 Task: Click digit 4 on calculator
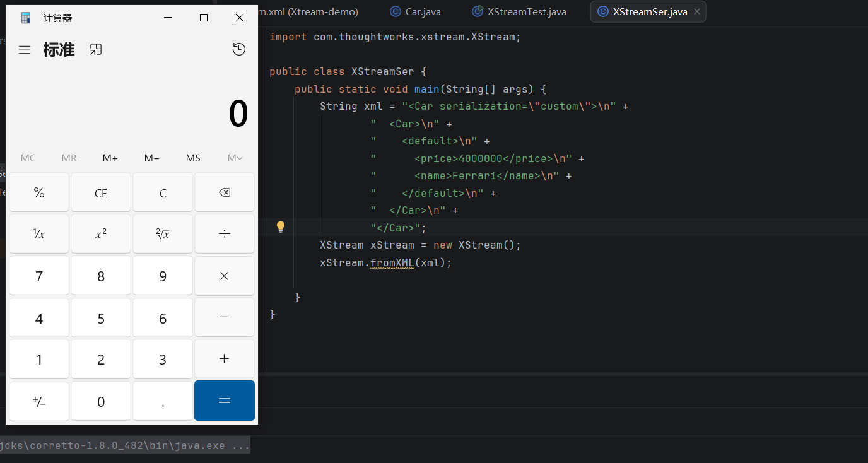39,317
